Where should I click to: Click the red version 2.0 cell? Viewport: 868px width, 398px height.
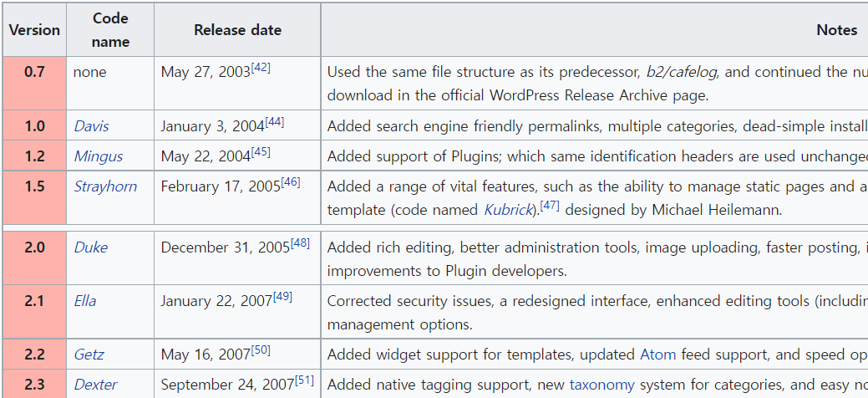click(x=34, y=247)
